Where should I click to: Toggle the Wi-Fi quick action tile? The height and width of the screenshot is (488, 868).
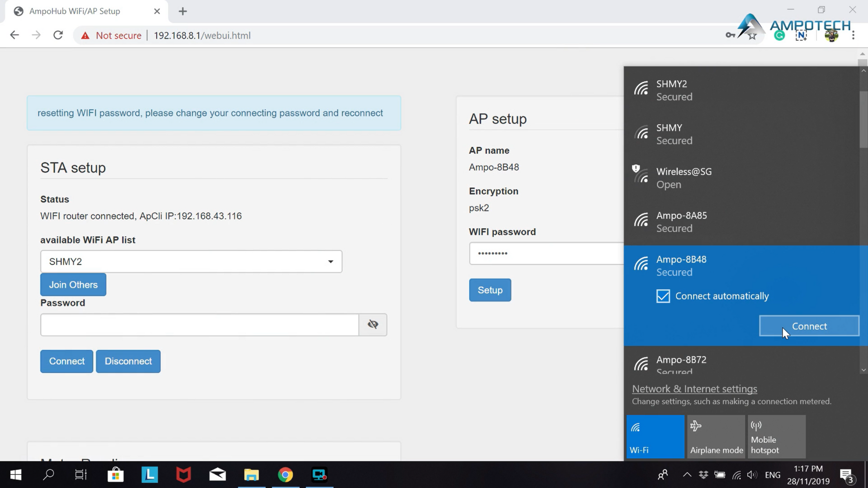tap(655, 437)
